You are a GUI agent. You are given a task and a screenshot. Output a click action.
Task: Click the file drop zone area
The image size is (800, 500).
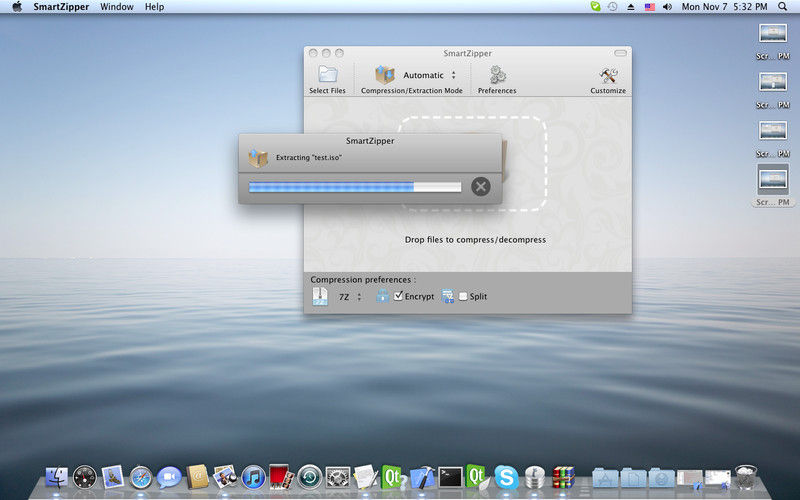tap(472, 163)
